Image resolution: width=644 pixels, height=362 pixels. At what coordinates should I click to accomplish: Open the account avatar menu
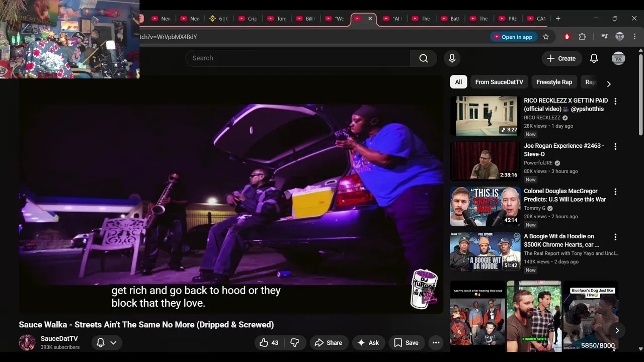pyautogui.click(x=618, y=58)
